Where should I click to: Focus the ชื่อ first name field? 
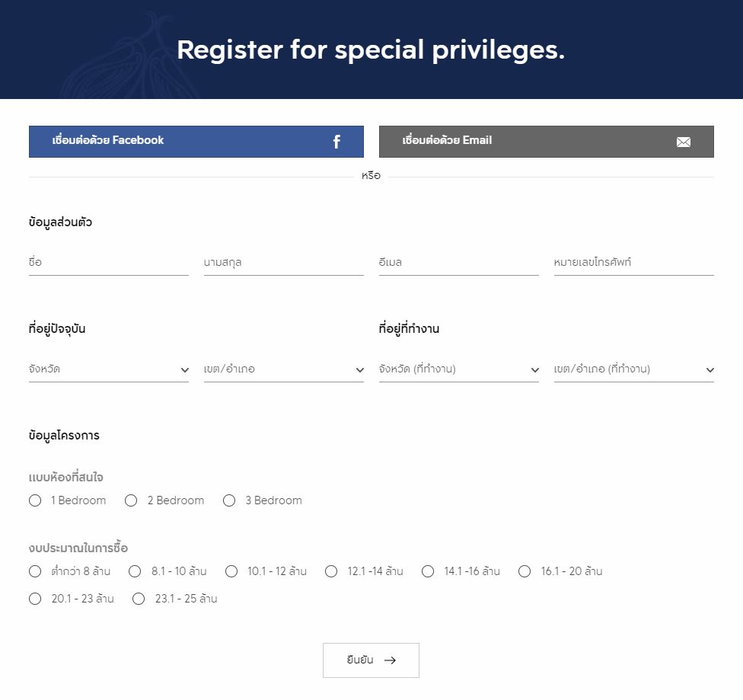pyautogui.click(x=109, y=263)
